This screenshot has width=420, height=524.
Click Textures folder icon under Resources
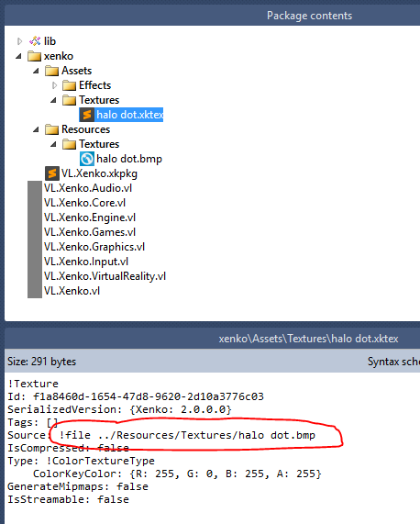point(69,144)
